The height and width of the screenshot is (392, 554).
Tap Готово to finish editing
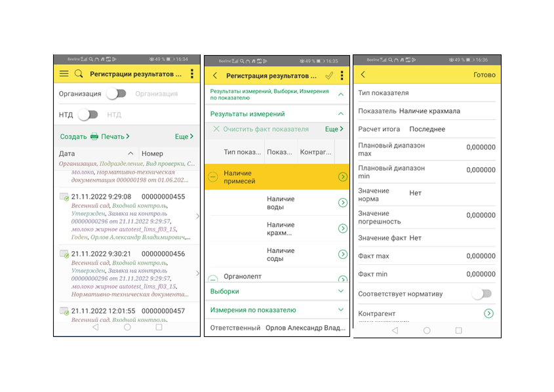[484, 75]
